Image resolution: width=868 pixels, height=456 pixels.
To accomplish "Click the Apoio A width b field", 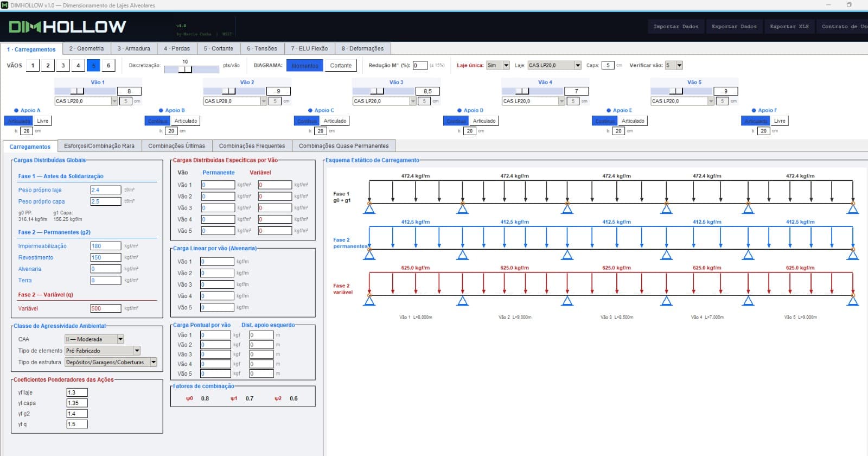I will (x=27, y=131).
